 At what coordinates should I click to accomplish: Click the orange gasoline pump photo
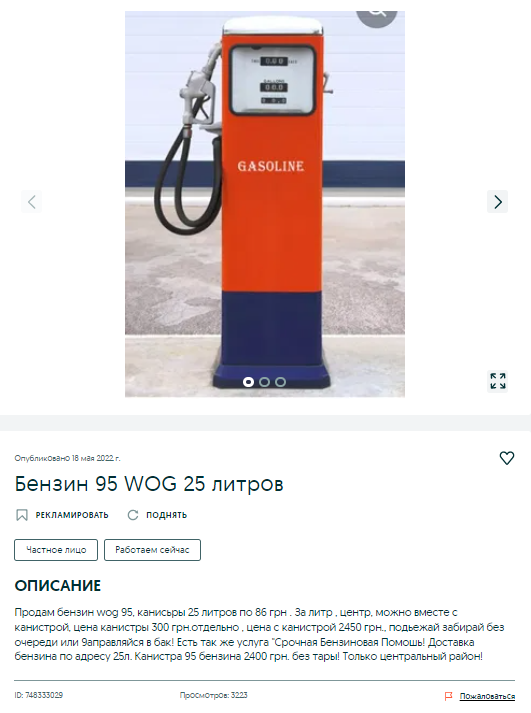pos(265,204)
